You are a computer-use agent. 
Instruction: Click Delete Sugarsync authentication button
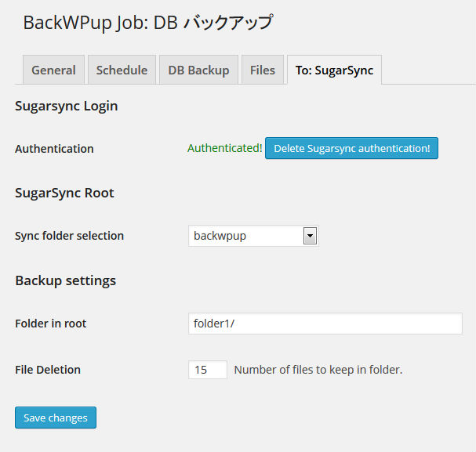tap(351, 148)
